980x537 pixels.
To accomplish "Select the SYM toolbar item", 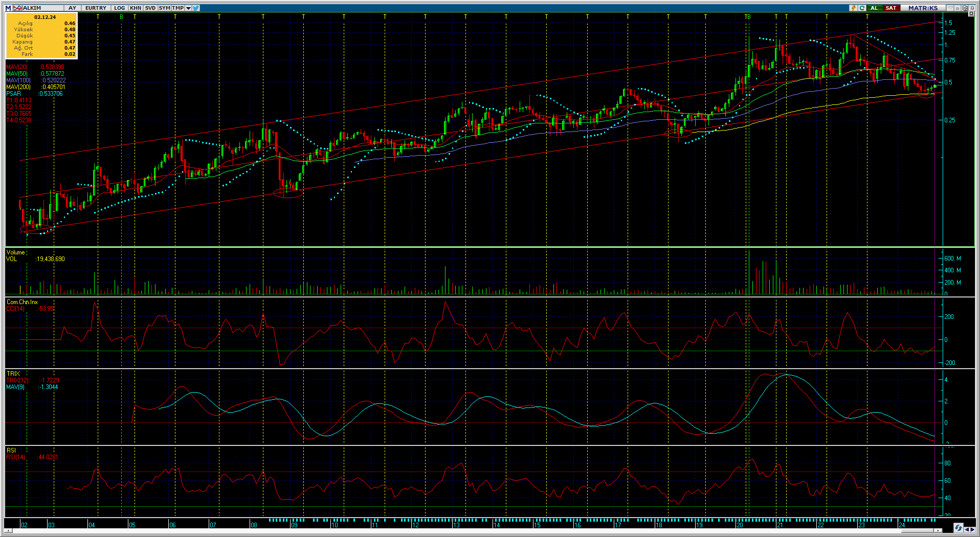I will [164, 8].
